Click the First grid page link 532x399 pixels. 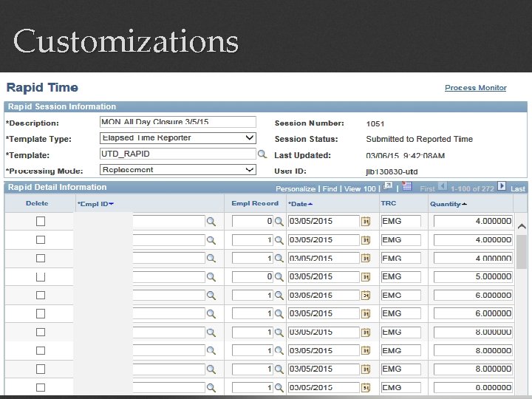pos(427,188)
